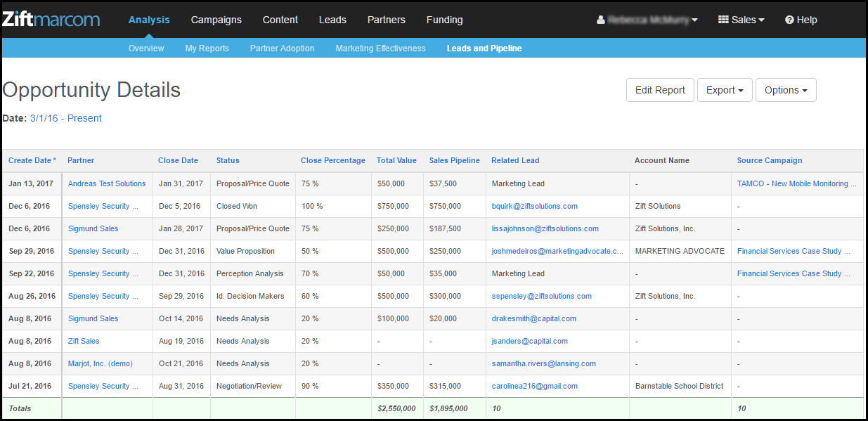
Task: Select the Closed Won status cell
Action: [253, 206]
